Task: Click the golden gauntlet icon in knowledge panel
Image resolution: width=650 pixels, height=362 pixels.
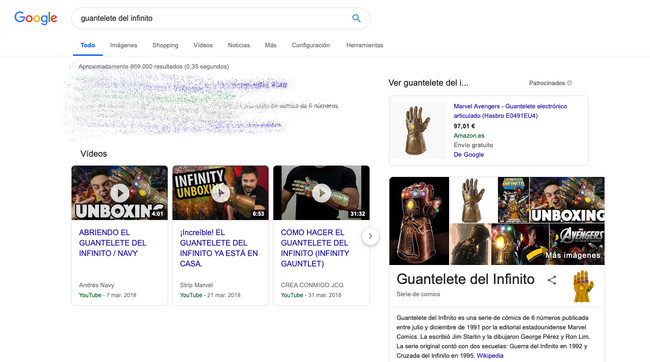Action: [583, 287]
